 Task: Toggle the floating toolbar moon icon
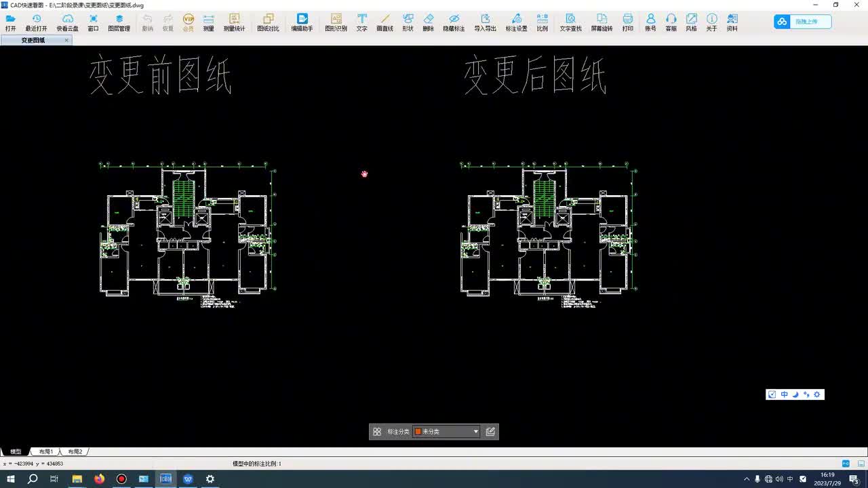pyautogui.click(x=795, y=394)
